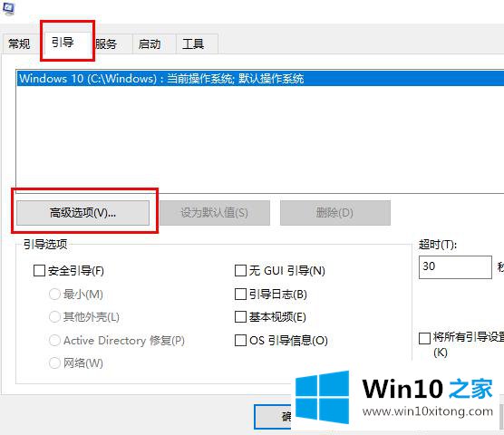The image size is (504, 435).
Task: Click the 删除(D) button
Action: [335, 213]
